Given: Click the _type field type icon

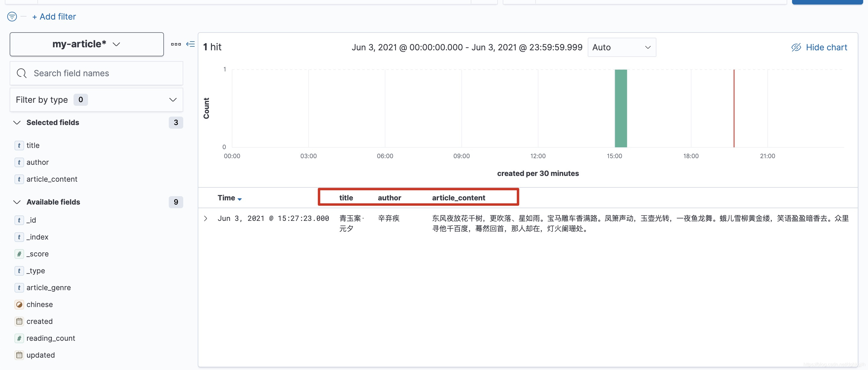Looking at the screenshot, I should point(19,271).
